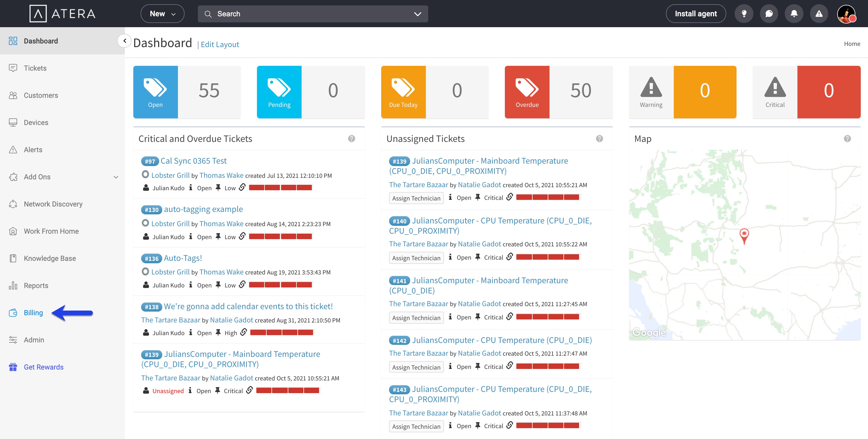Viewport: 868px width, 439px height.
Task: Click red SLA bar on ticket #136
Action: 280,285
